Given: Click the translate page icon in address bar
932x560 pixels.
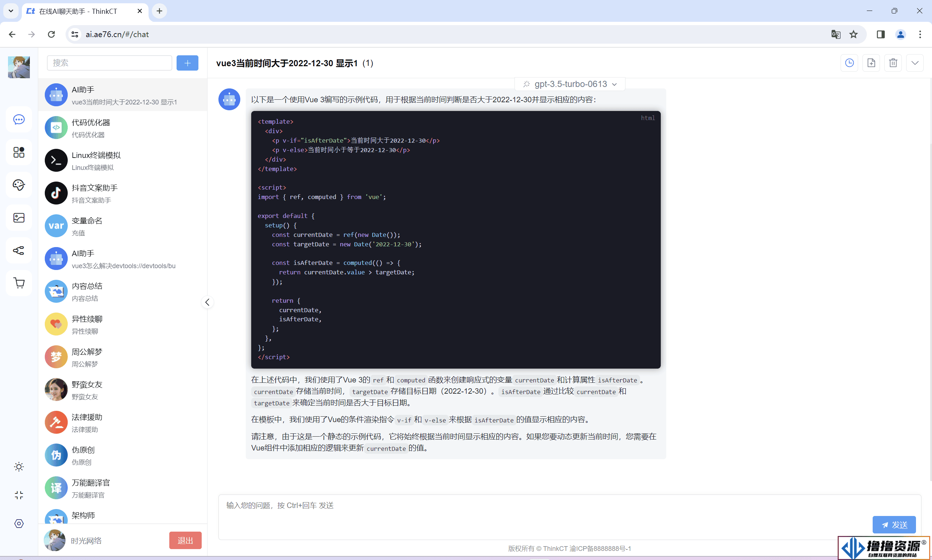Looking at the screenshot, I should tap(836, 34).
